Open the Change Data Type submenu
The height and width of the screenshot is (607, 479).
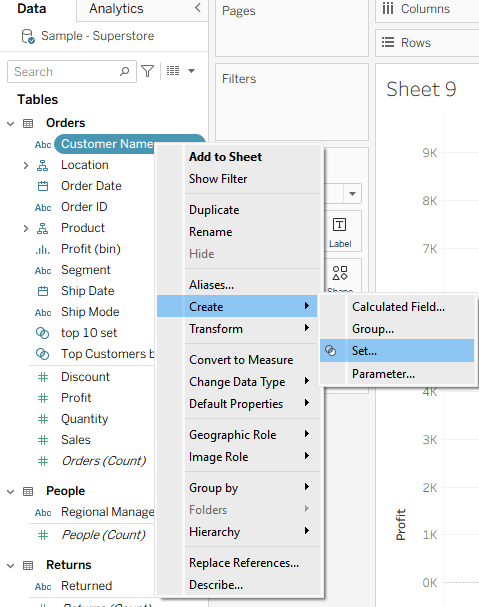[x=237, y=382]
